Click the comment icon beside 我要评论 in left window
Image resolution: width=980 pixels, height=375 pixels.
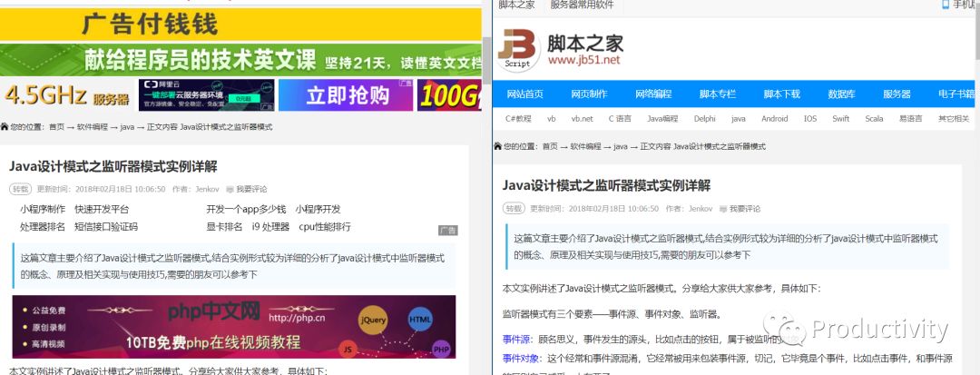230,189
